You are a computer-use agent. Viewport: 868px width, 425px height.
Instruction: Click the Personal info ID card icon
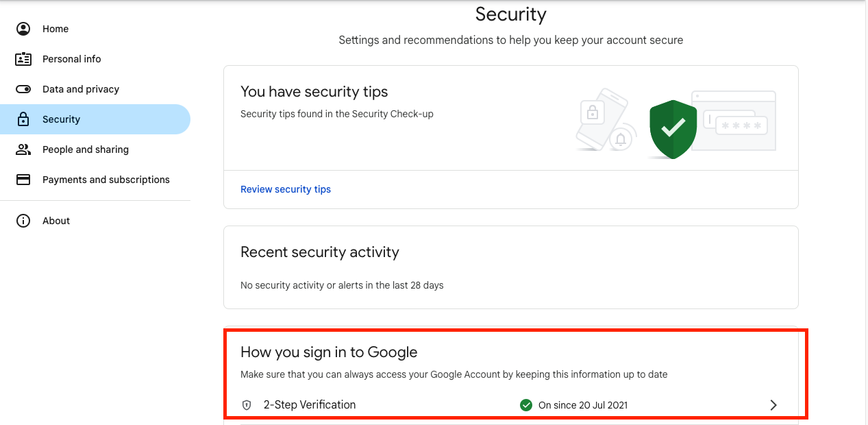[23, 59]
